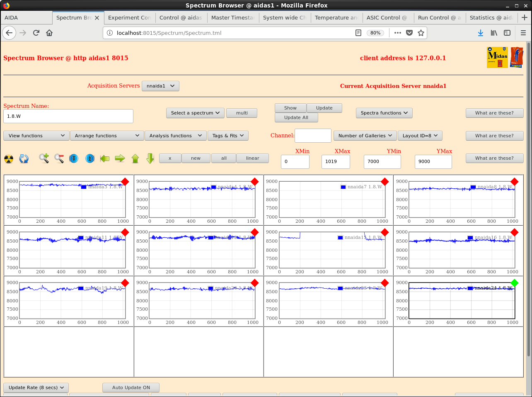
Task: Click the blue double up-arrow icon
Action: [x=90, y=158]
